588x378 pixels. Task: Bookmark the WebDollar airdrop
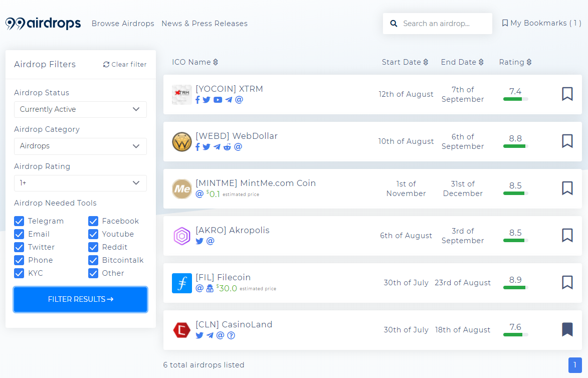(x=567, y=141)
